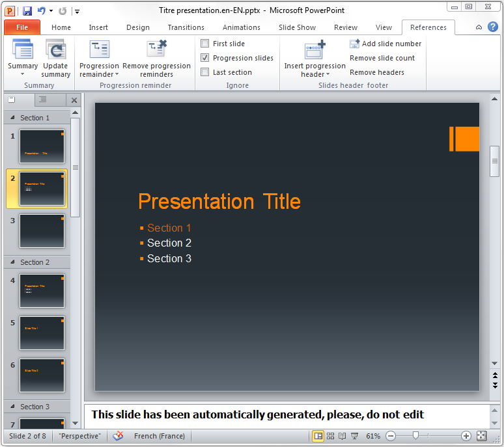This screenshot has height=447, width=504.
Task: Click Remove headers button
Action: pos(377,72)
